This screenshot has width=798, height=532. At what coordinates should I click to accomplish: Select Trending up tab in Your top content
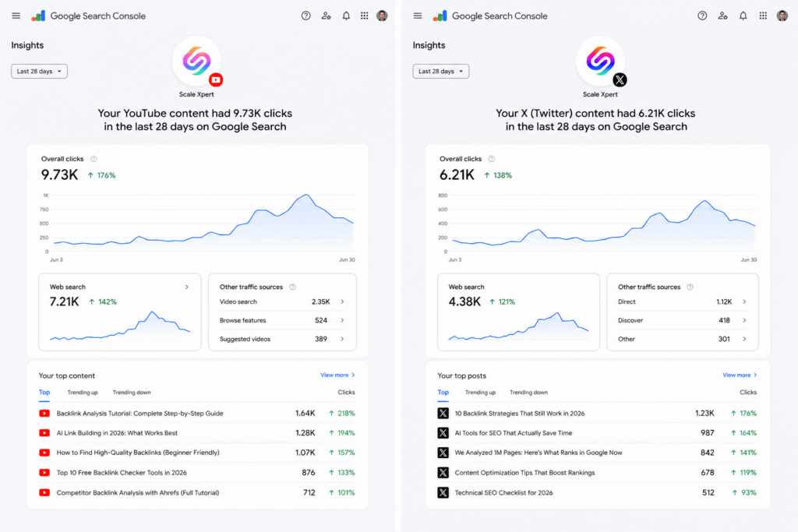[x=83, y=392]
